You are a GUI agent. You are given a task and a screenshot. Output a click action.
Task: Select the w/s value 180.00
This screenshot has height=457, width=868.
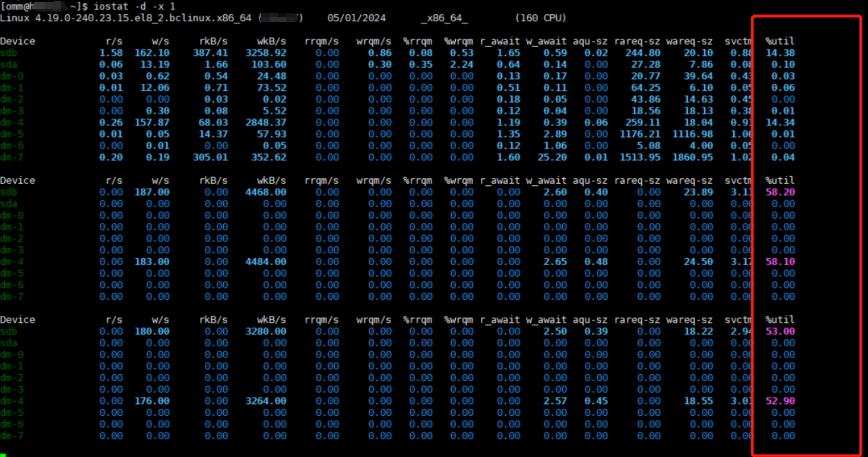[152, 332]
